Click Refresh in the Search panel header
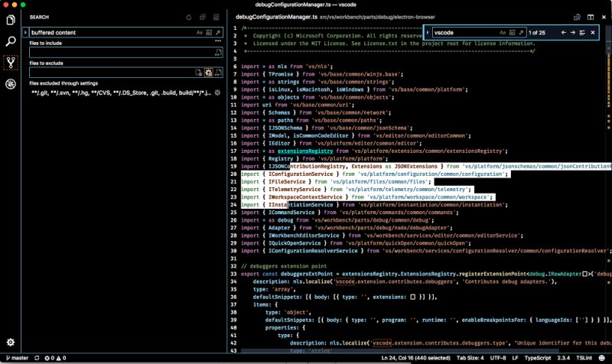Image resolution: width=612 pixels, height=364 pixels. 189,17
